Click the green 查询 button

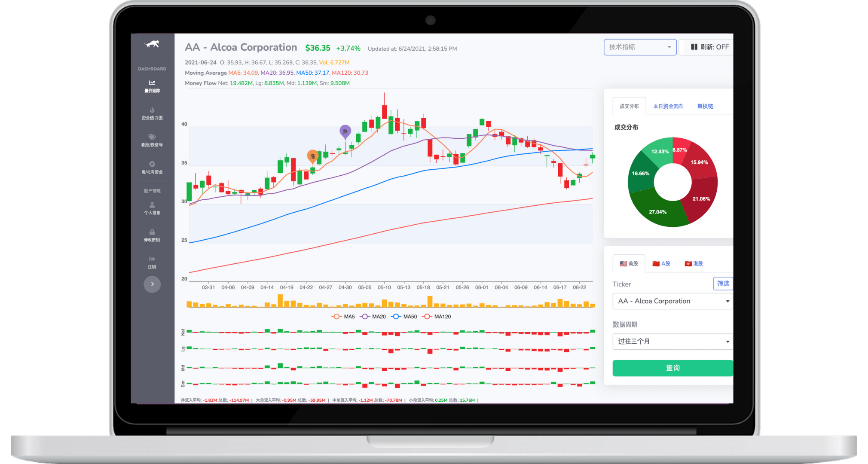click(x=672, y=368)
